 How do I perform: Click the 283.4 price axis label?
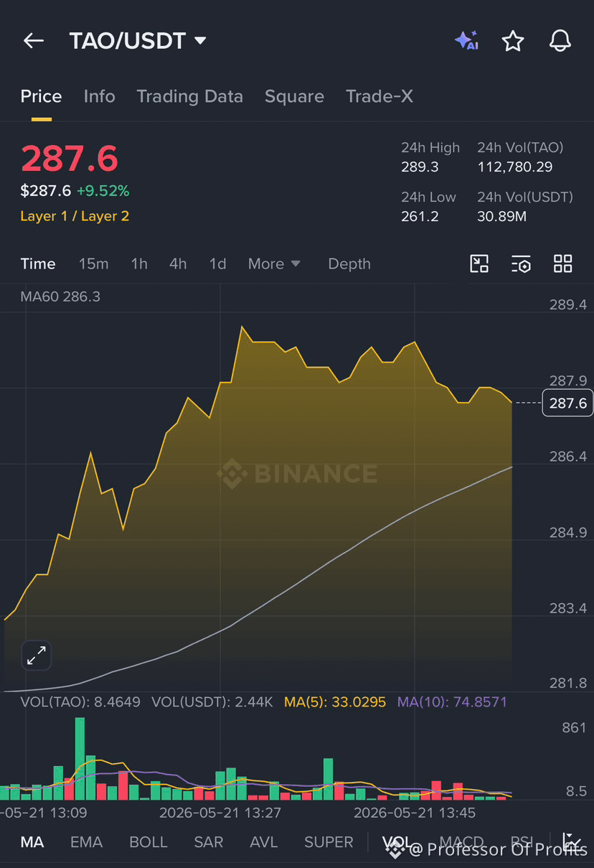coord(567,608)
